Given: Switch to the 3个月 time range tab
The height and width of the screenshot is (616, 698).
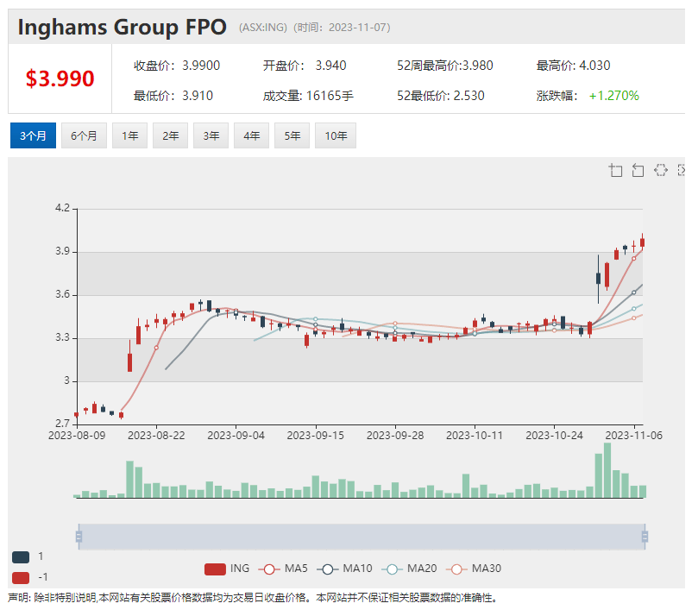Looking at the screenshot, I should [33, 135].
